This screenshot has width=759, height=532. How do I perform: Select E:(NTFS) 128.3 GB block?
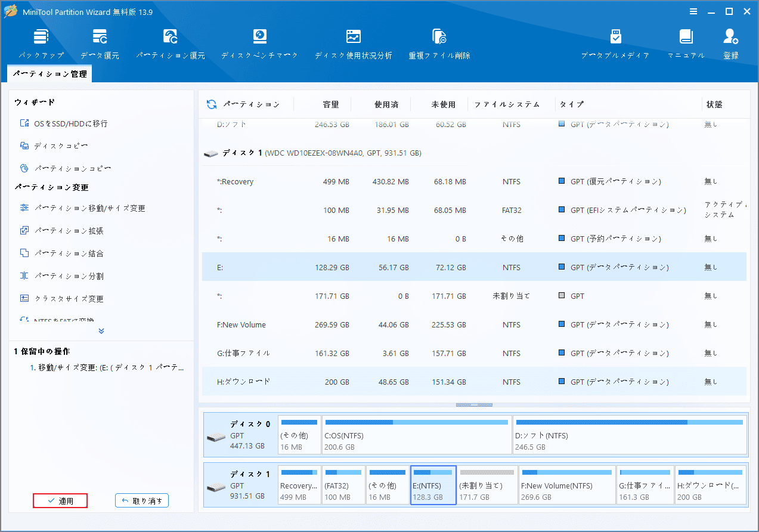click(433, 485)
